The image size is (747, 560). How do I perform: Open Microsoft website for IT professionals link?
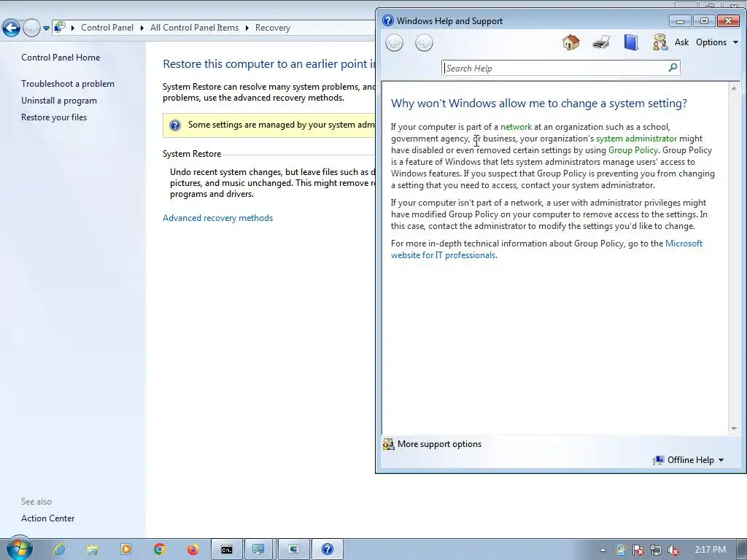tap(546, 249)
